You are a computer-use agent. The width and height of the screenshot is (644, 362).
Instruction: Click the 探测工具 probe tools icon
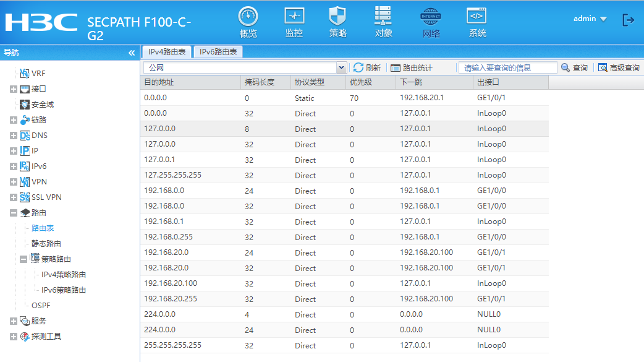pyautogui.click(x=25, y=337)
